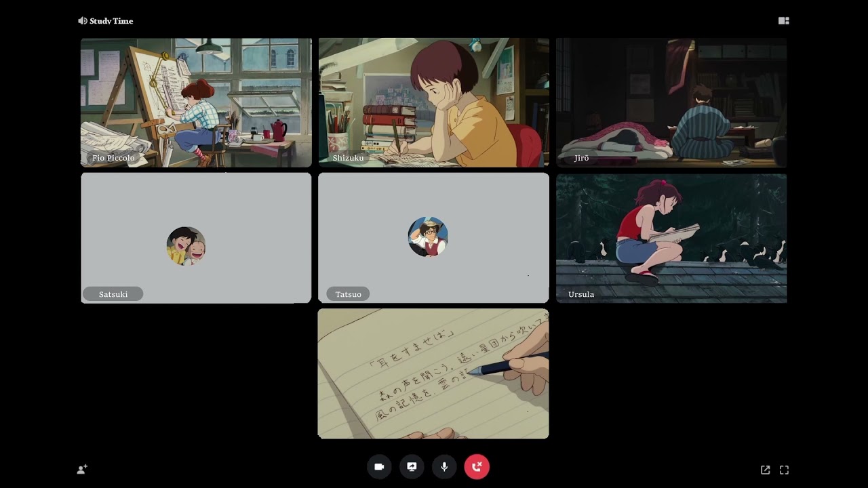The image size is (868, 488).
Task: Change the grid layout view
Action: 784,21
